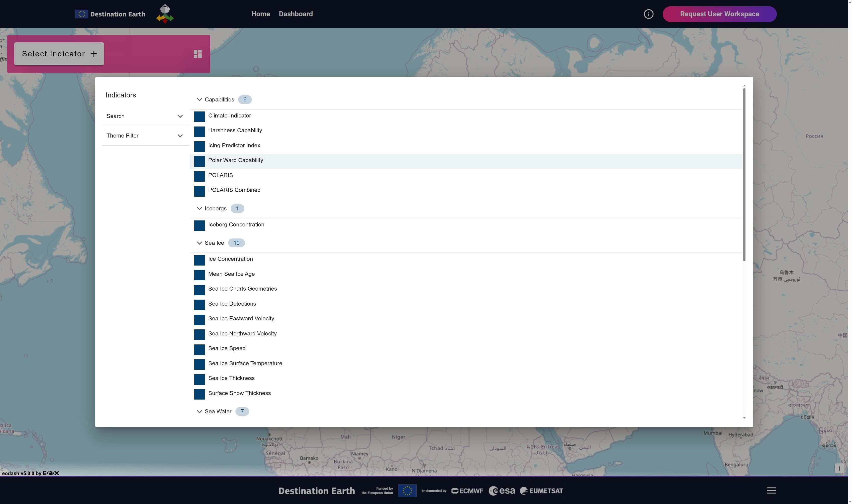Collapse the Sea Ice group
The width and height of the screenshot is (852, 504).
tap(200, 243)
